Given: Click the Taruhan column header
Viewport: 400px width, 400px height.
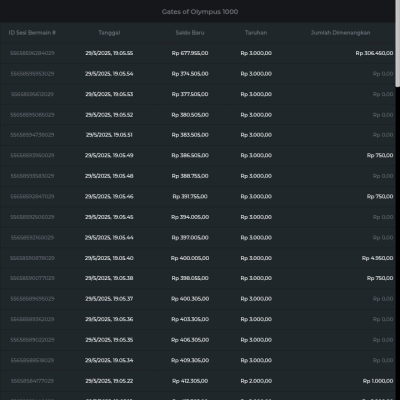Looking at the screenshot, I should pyautogui.click(x=256, y=33).
